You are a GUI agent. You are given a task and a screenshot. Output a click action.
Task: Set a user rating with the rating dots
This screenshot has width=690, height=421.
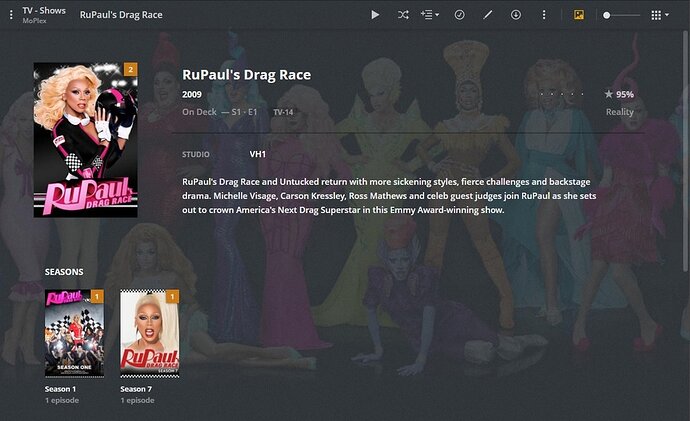[562, 94]
